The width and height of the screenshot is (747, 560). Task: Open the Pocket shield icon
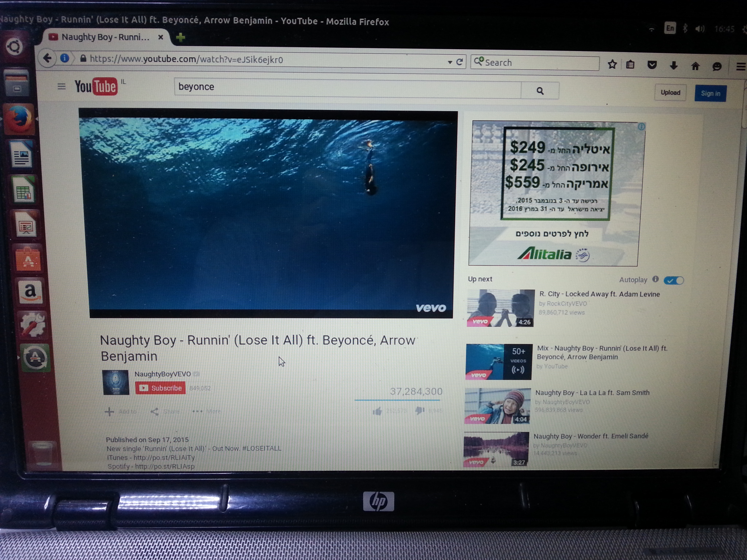[x=652, y=65]
